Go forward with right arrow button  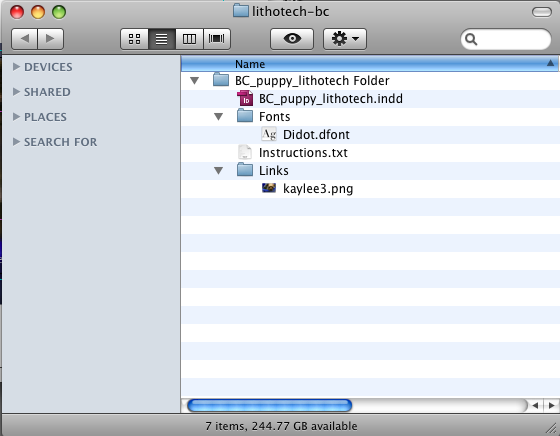click(x=50, y=39)
